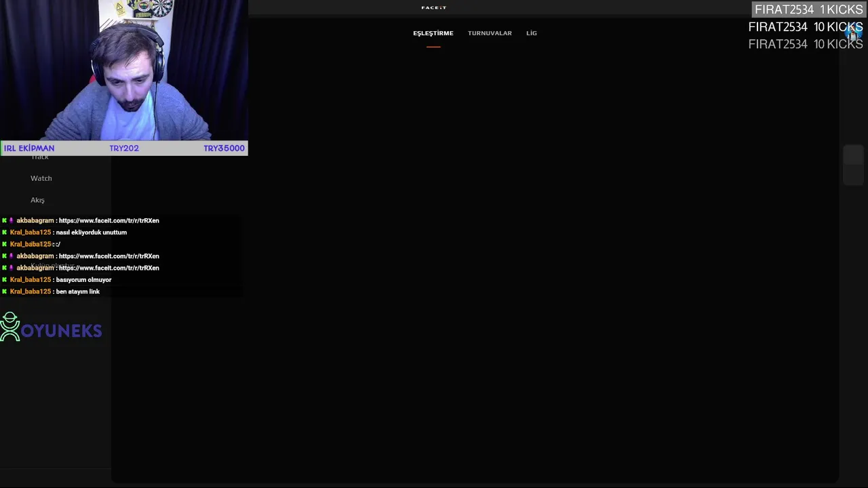Open Akış in the left sidebar
This screenshot has height=488, width=868.
click(x=37, y=200)
